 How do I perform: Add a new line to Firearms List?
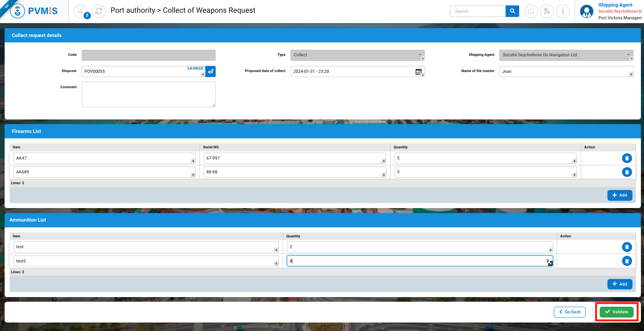pyautogui.click(x=619, y=195)
